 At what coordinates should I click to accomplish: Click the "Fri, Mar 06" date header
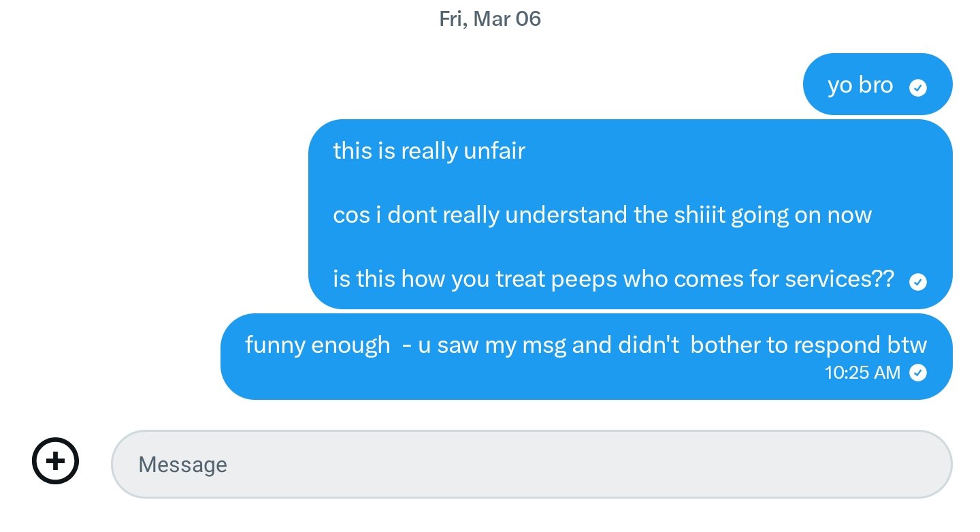click(490, 18)
